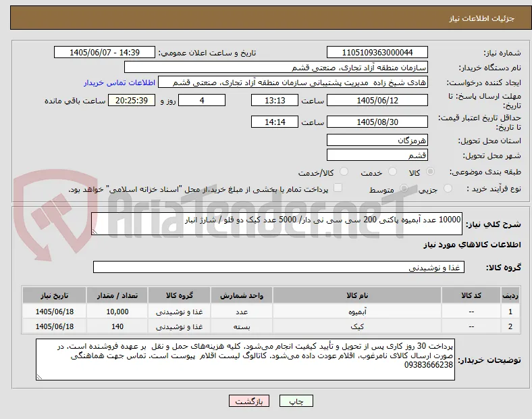The image size is (532, 419).
Task: Select the خدمت radio button
Action: (392, 172)
